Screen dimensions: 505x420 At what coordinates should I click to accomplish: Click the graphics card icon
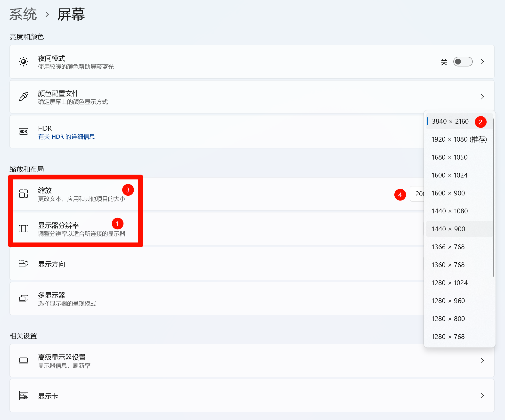(x=24, y=396)
